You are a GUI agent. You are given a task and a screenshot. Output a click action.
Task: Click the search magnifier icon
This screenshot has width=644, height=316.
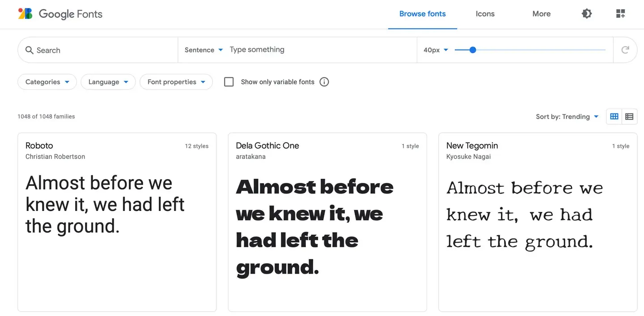point(30,50)
